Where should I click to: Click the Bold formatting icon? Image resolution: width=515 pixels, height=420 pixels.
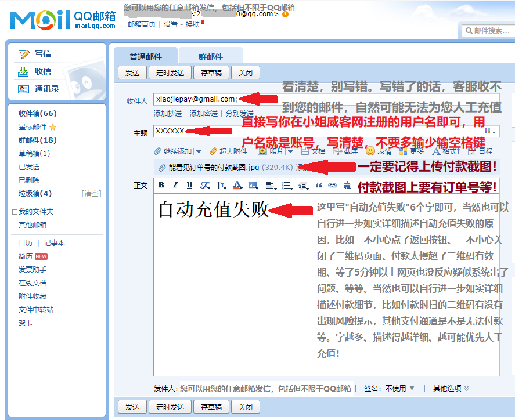[x=161, y=186]
